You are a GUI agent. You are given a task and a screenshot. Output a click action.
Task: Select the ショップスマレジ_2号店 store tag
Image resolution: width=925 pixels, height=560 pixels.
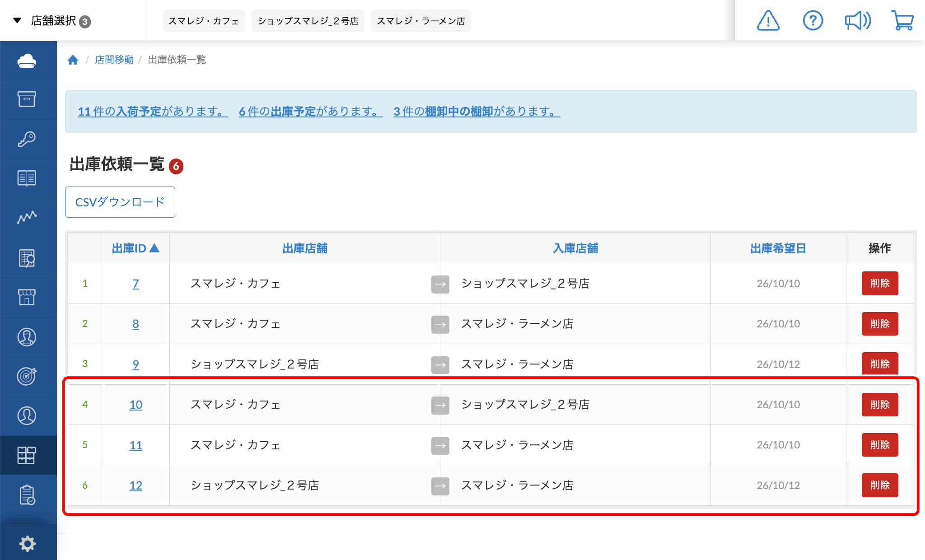pyautogui.click(x=308, y=21)
